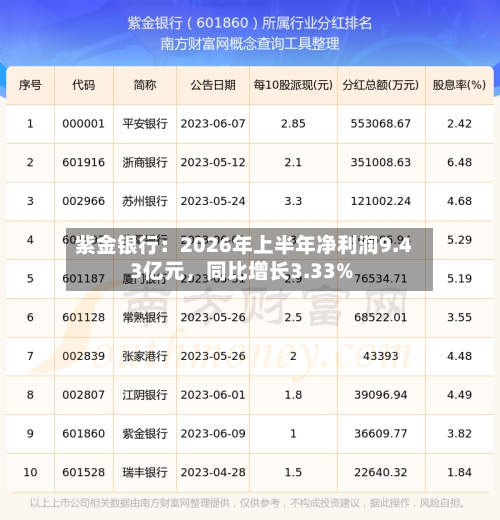Click the payout value 1.5
Image resolution: width=500 pixels, height=520 pixels.
tap(293, 472)
